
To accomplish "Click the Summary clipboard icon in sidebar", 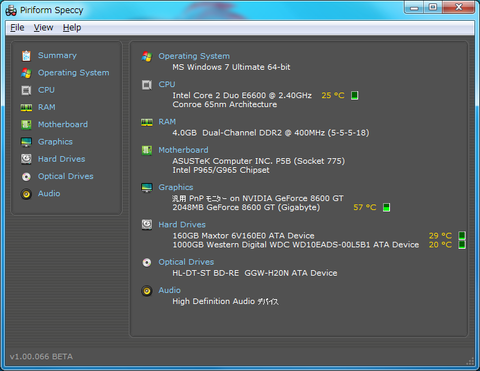I will pos(26,56).
